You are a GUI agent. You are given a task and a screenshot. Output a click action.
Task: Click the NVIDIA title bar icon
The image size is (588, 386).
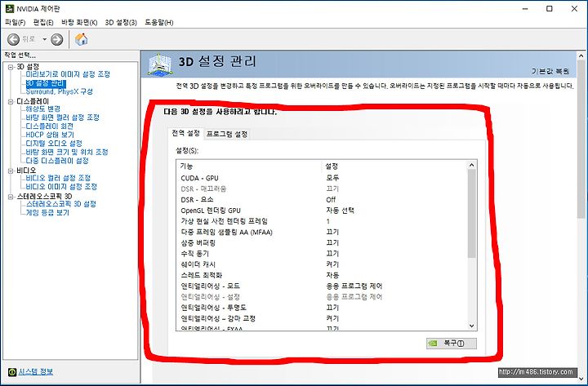coord(10,9)
